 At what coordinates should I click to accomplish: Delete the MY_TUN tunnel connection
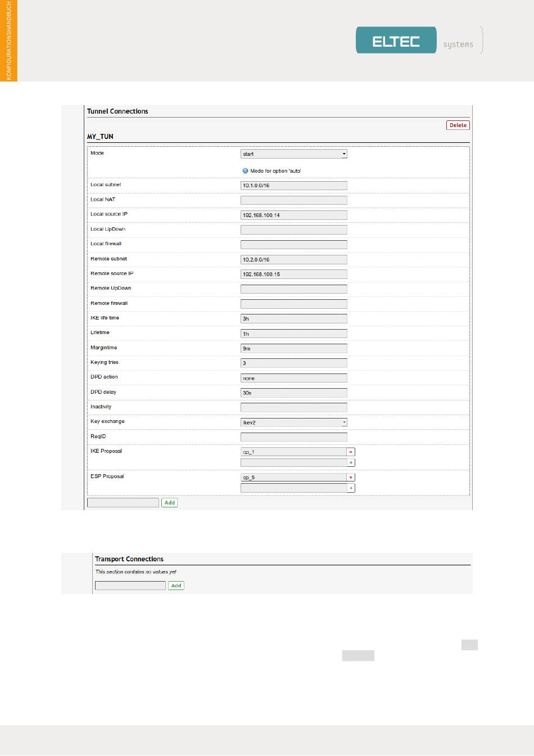click(458, 125)
